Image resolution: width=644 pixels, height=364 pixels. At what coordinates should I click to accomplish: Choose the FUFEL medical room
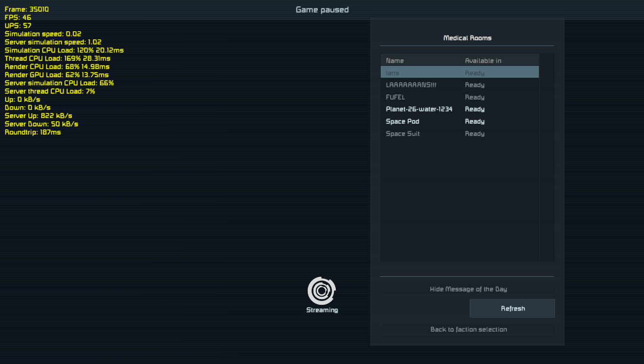coord(459,97)
